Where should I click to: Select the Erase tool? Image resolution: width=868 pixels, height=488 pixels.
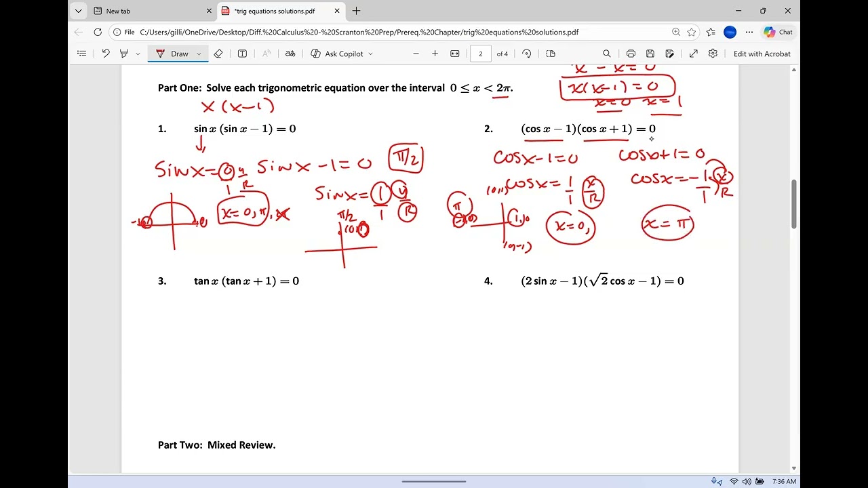(x=218, y=54)
